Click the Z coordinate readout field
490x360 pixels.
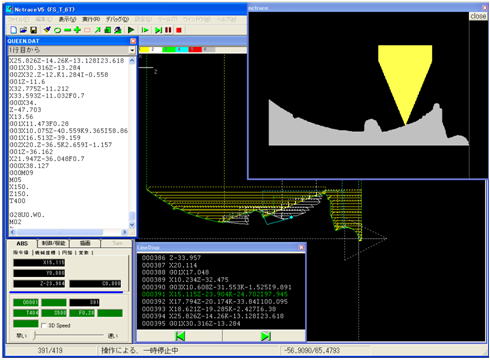coord(39,284)
